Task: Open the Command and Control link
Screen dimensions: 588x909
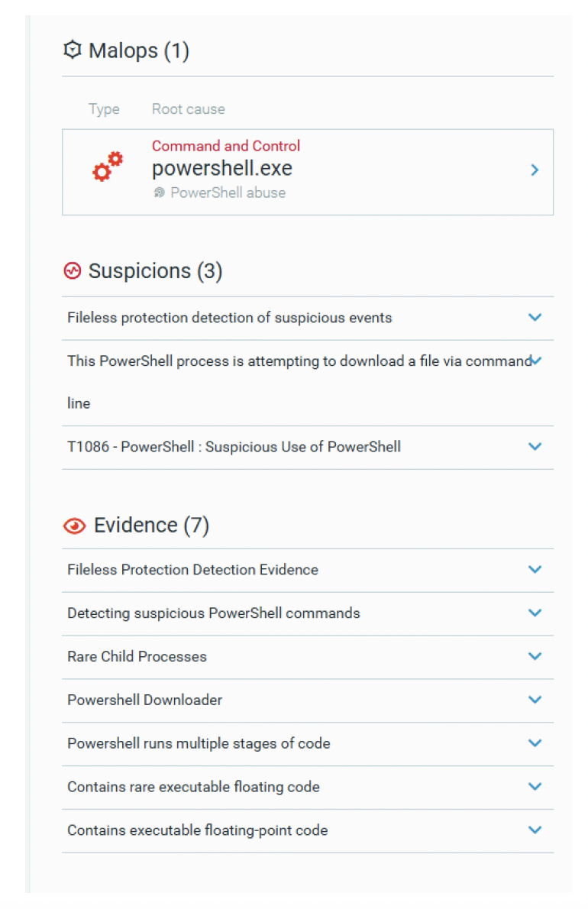Action: tap(226, 145)
